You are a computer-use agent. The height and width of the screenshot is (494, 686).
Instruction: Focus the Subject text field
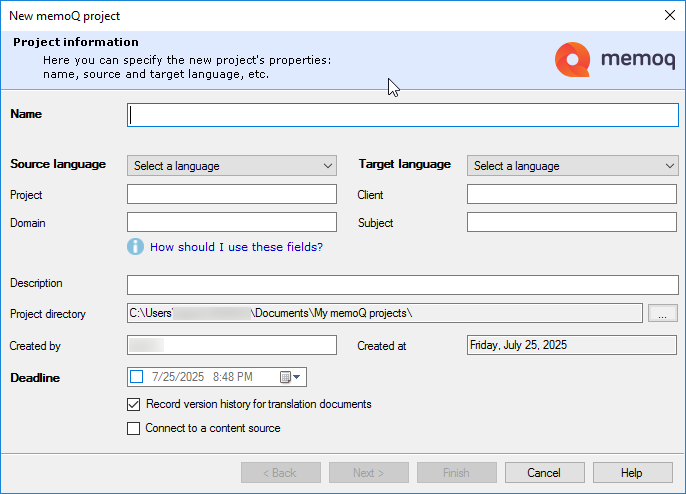click(572, 223)
